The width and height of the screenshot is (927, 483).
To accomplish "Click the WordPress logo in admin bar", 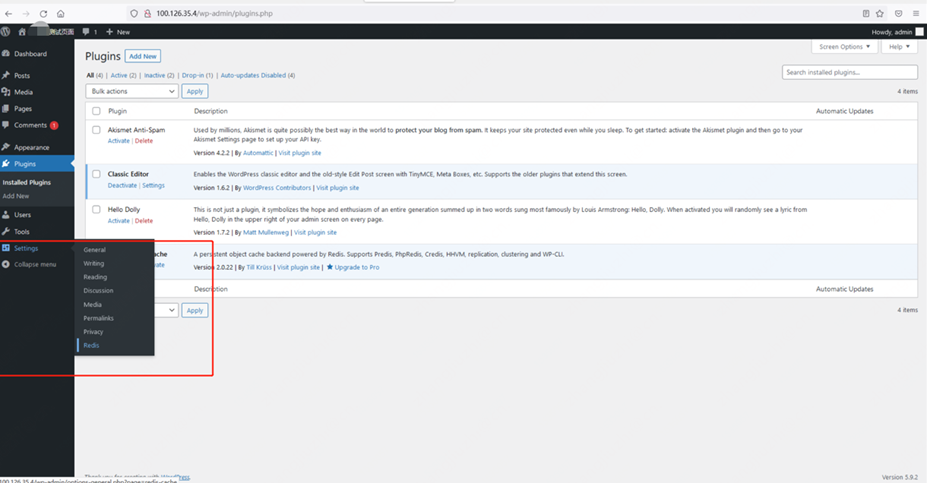I will 5,32.
